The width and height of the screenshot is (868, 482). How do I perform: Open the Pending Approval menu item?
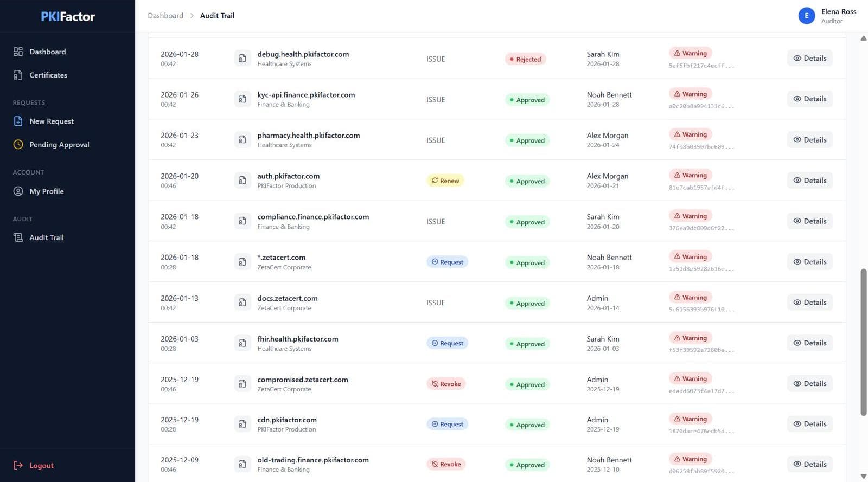59,144
